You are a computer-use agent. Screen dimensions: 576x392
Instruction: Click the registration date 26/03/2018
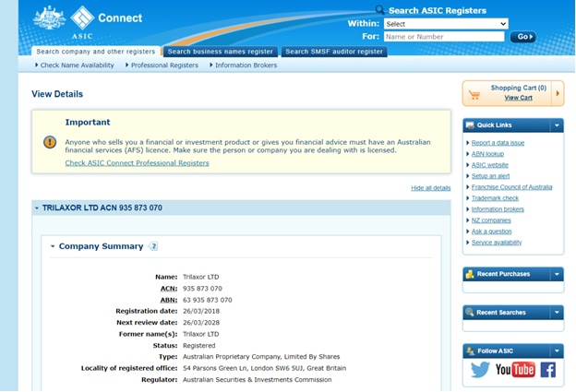[201, 311]
